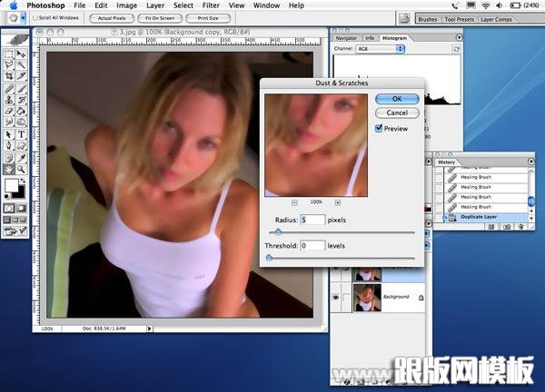
Task: Open the Layer menu
Action: [155, 5]
